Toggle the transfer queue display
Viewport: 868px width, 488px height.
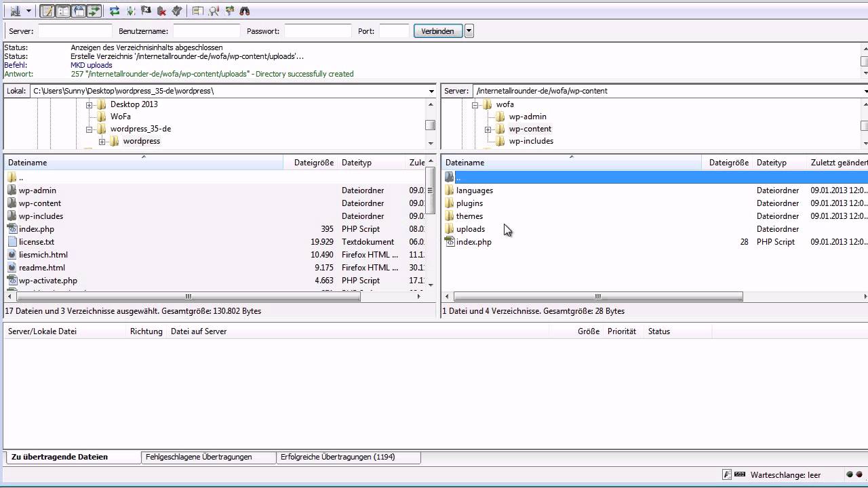click(94, 11)
